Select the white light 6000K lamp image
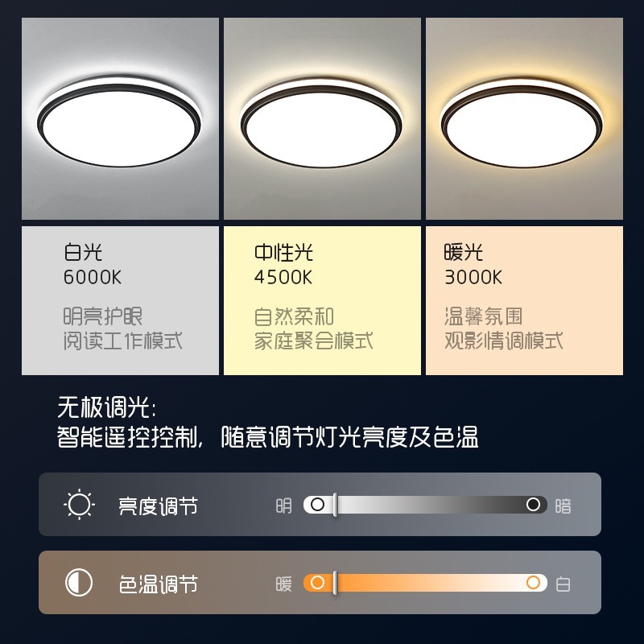Screen dimensions: 644x644 tap(120, 118)
